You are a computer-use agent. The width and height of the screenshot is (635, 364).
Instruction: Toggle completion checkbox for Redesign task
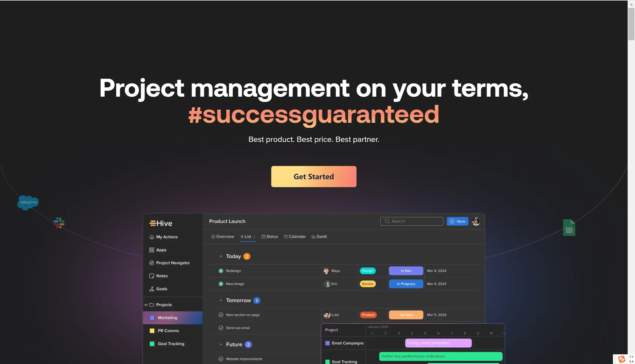tap(221, 271)
